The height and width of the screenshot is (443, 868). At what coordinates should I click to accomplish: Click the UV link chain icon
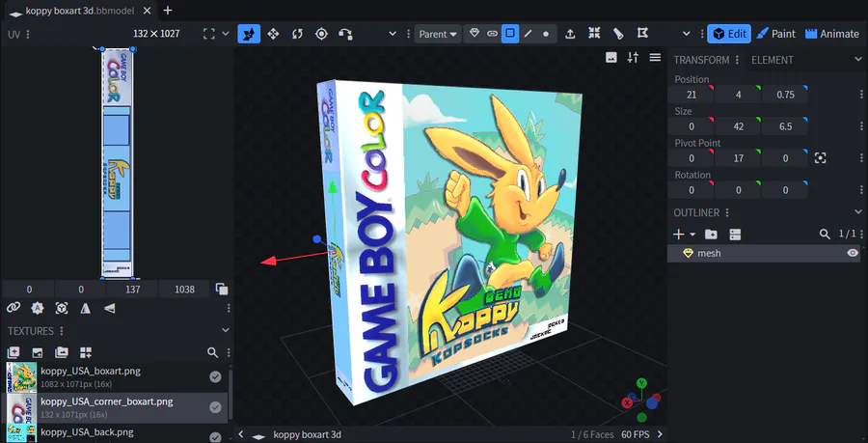pyautogui.click(x=13, y=308)
